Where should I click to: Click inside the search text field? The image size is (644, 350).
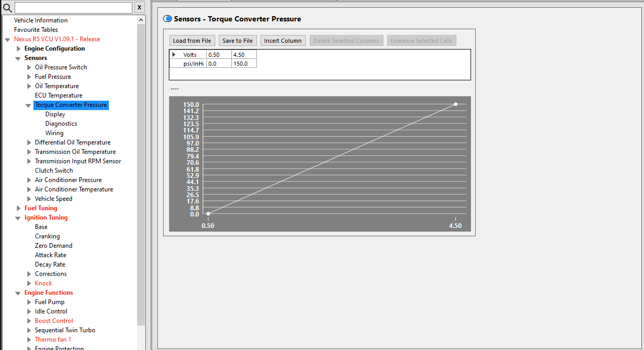click(73, 8)
